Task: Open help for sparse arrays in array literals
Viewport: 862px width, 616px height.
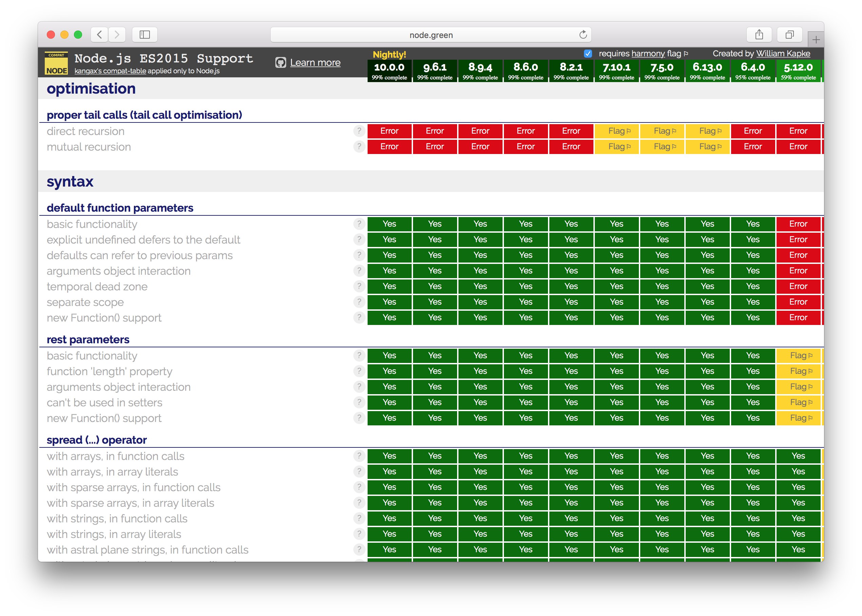Action: pos(359,503)
